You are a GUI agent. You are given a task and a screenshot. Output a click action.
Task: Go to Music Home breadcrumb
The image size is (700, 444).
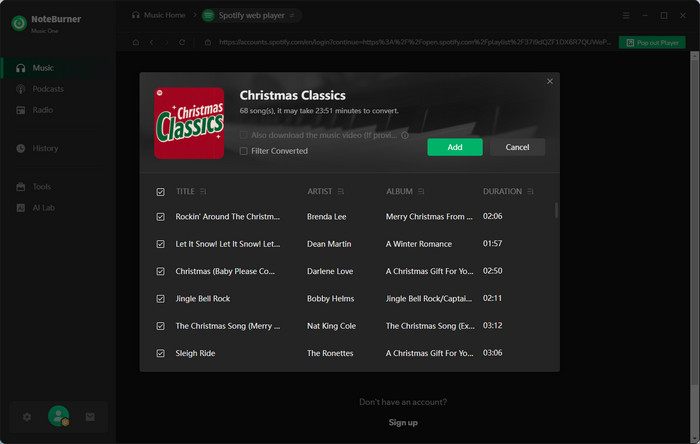[158, 15]
